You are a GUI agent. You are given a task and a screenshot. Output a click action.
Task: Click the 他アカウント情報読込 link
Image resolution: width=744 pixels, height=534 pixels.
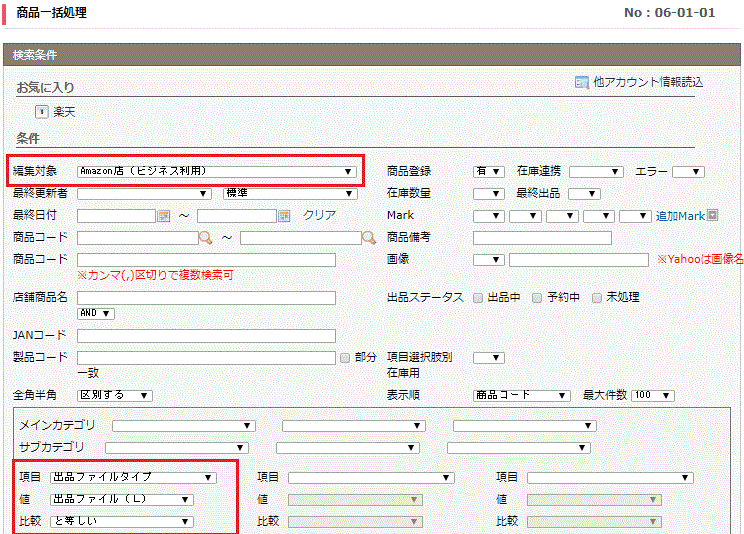[x=648, y=82]
